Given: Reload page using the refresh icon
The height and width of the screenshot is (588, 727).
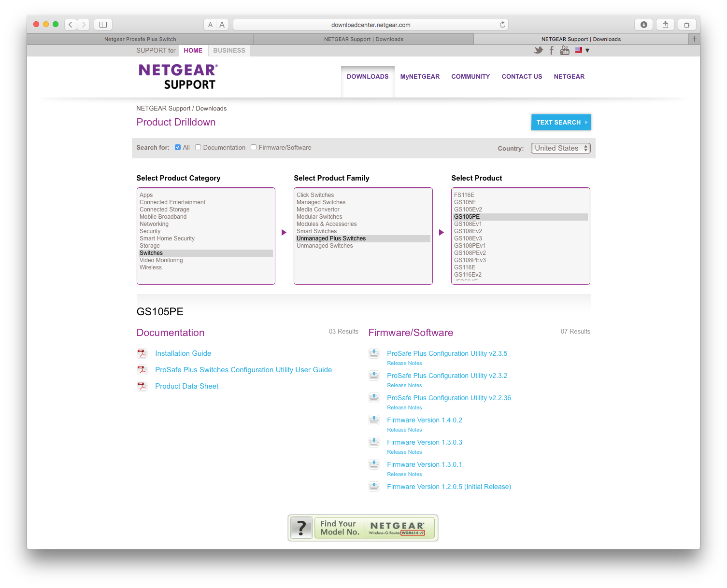Looking at the screenshot, I should pyautogui.click(x=502, y=25).
